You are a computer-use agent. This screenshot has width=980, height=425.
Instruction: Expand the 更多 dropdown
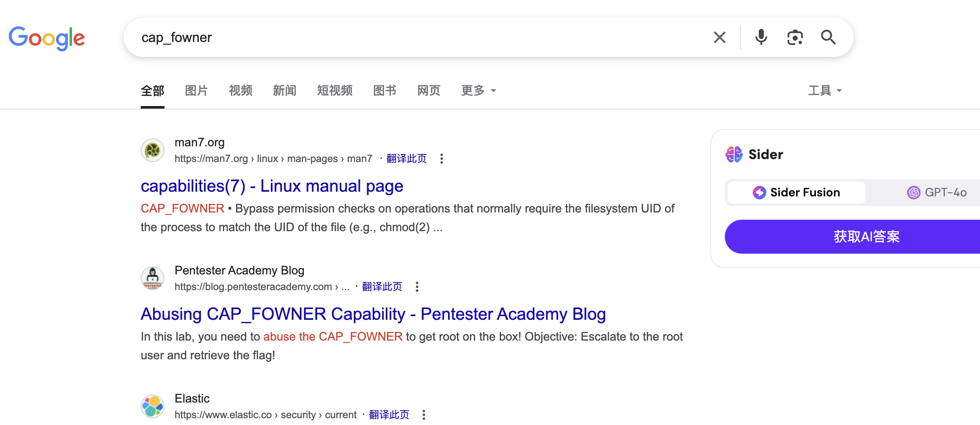(x=479, y=90)
